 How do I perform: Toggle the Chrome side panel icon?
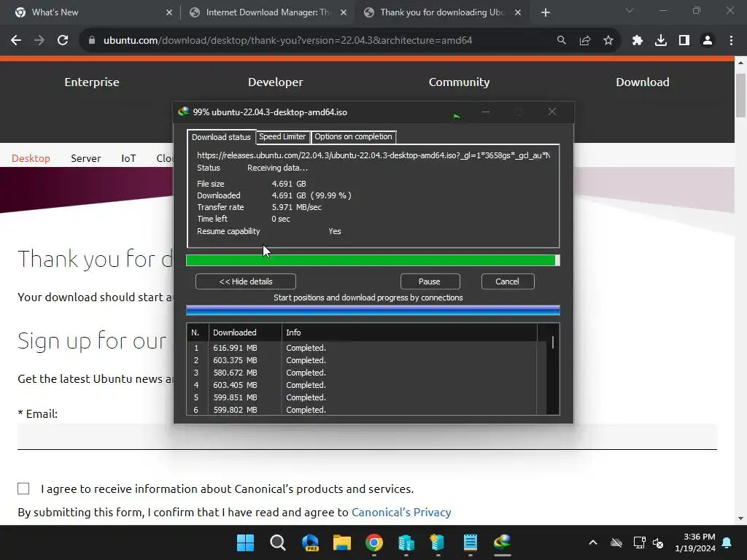pyautogui.click(x=684, y=41)
